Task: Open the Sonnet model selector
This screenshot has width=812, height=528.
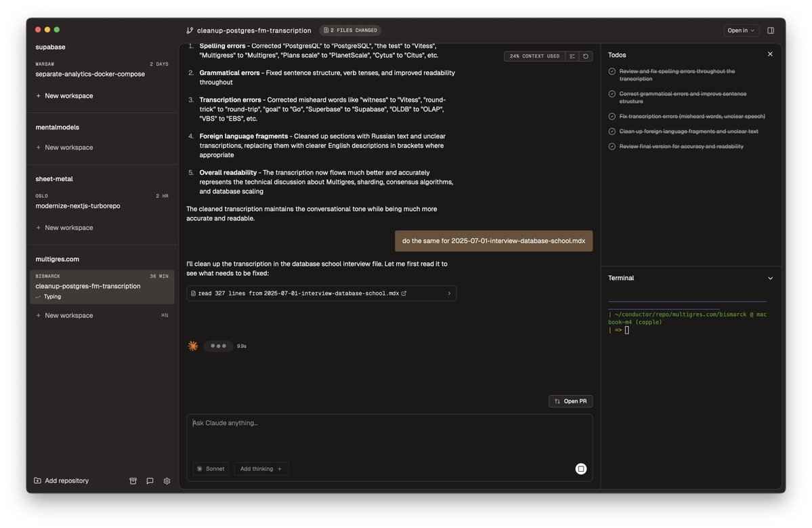Action: tap(210, 469)
